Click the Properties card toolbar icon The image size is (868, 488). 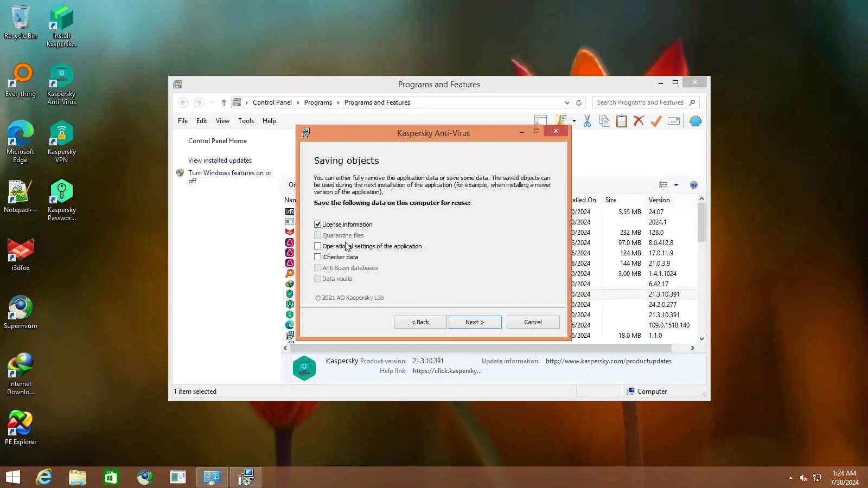(x=674, y=121)
